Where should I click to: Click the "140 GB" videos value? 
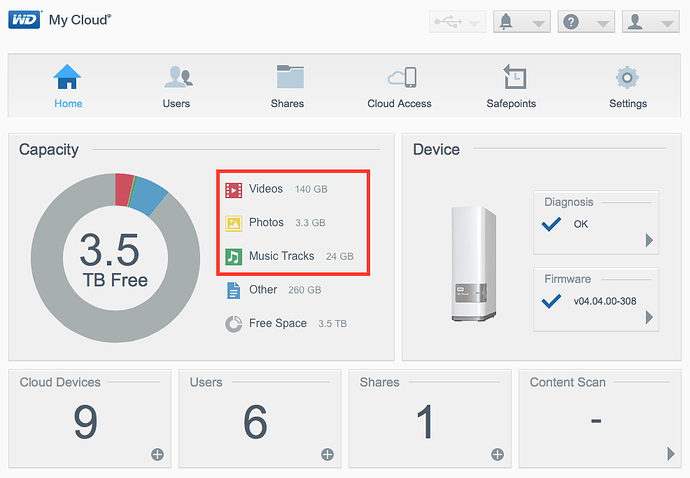pos(311,189)
